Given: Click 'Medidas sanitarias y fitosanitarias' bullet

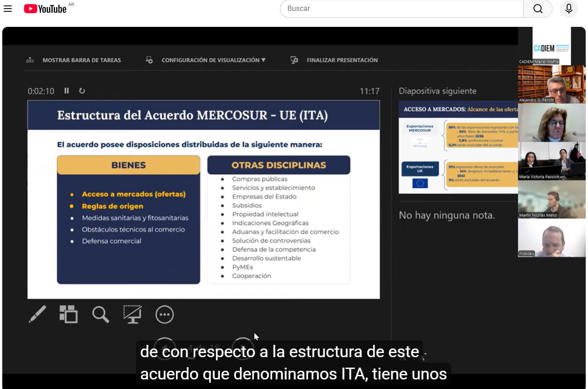Looking at the screenshot, I should click(135, 218).
